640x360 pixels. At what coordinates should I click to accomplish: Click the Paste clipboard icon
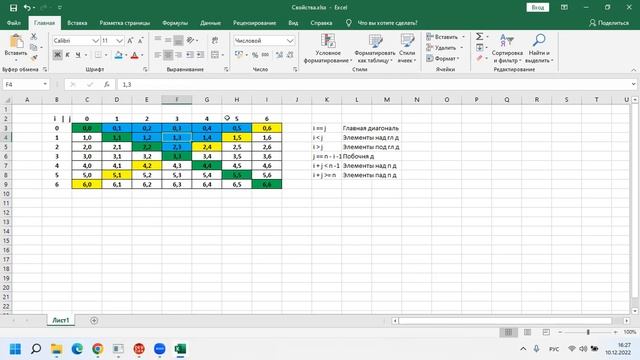tap(16, 41)
